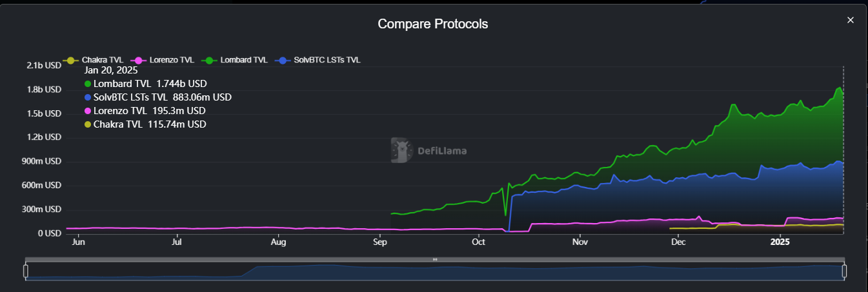Click the DefiLlama llama logo watermark
The height and width of the screenshot is (292, 868).
(402, 150)
